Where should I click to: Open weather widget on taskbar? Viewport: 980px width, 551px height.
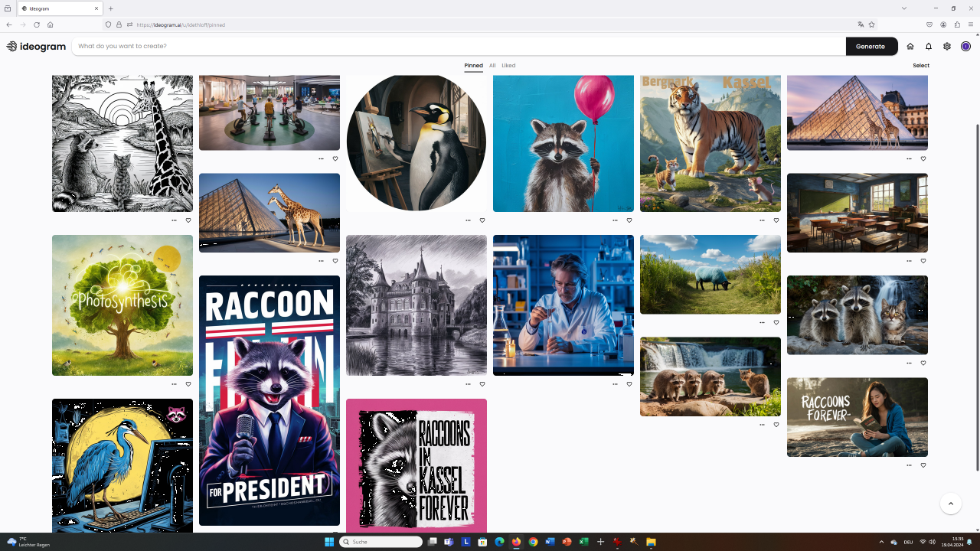click(28, 542)
